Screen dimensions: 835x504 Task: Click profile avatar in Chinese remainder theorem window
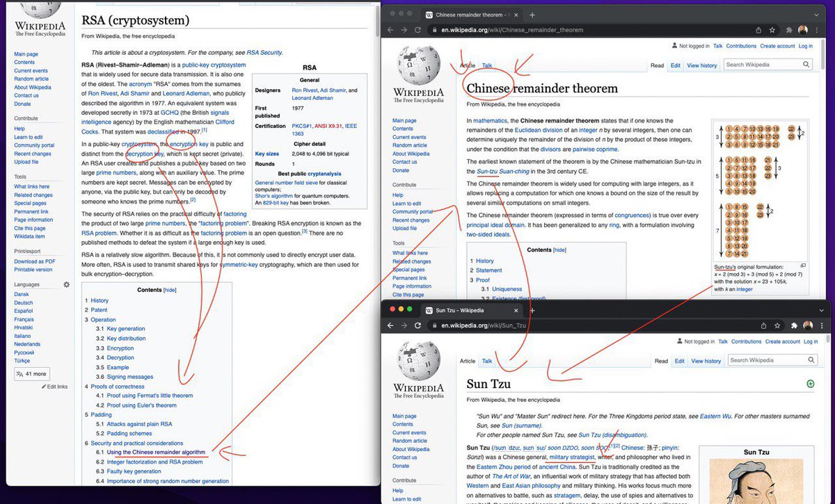pyautogui.click(x=804, y=30)
